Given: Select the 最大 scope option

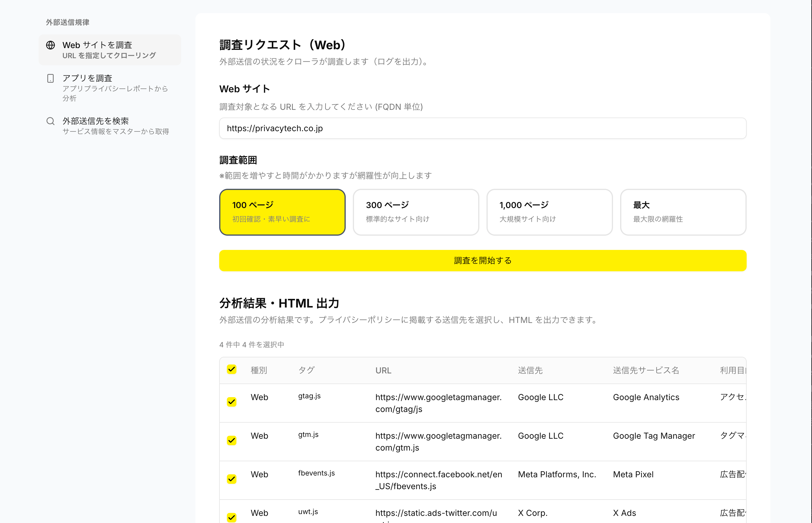Looking at the screenshot, I should click(683, 212).
